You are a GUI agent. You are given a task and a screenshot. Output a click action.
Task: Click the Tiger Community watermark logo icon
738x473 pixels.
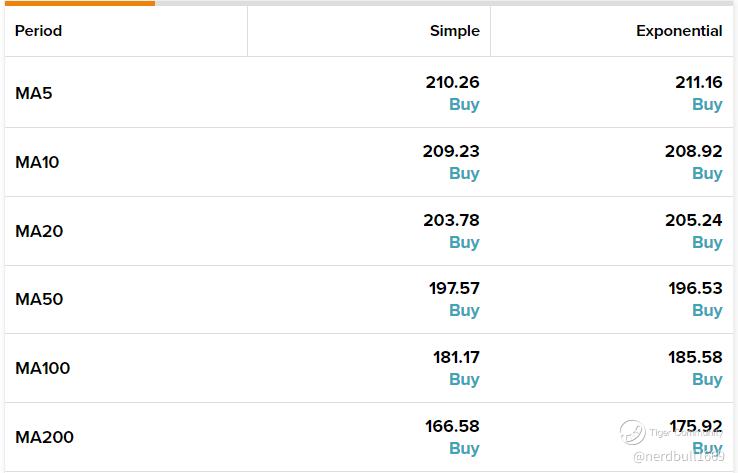pyautogui.click(x=632, y=432)
